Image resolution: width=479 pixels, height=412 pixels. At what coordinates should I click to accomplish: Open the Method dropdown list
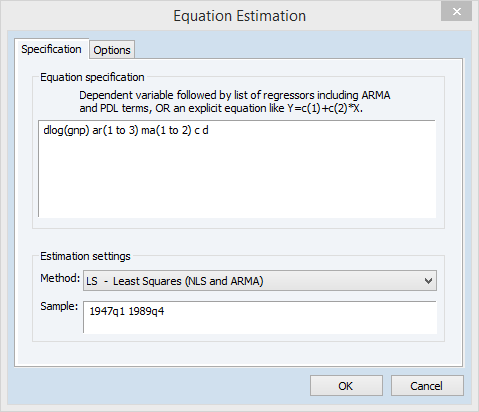coord(260,281)
